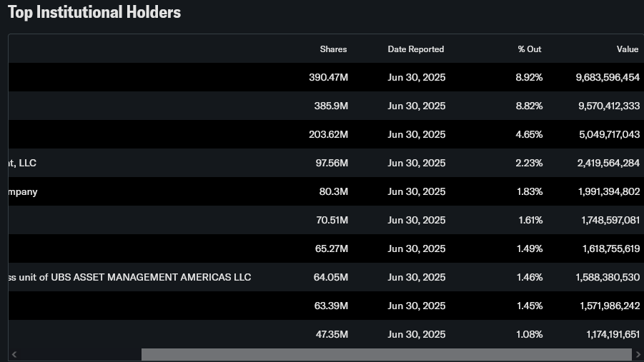This screenshot has width=644, height=362.
Task: Click value 9,683,596,454
Action: pos(608,77)
